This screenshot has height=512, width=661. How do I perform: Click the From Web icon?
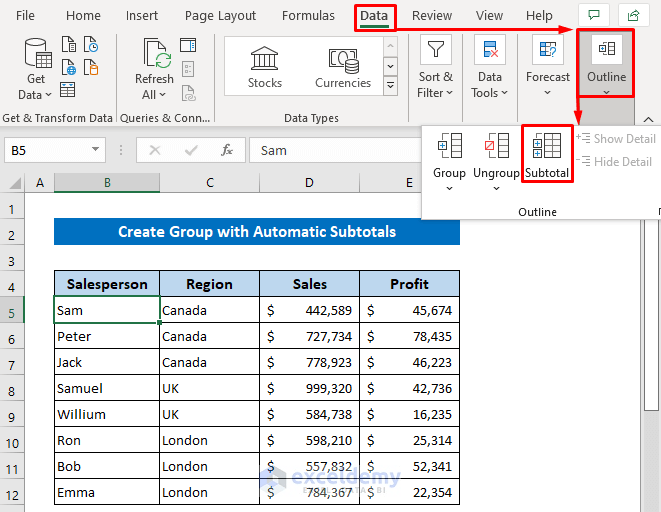point(69,67)
